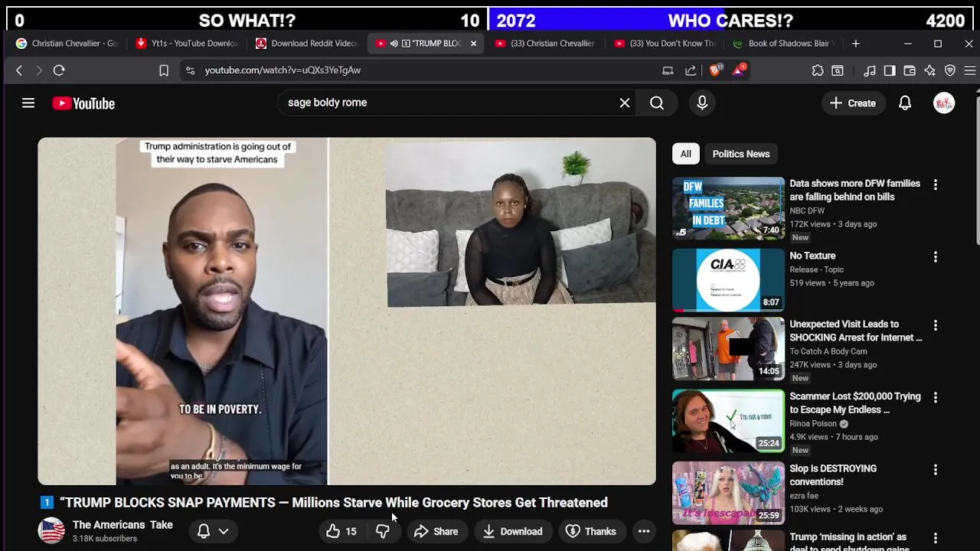Open options for No Texture video

[x=935, y=256]
